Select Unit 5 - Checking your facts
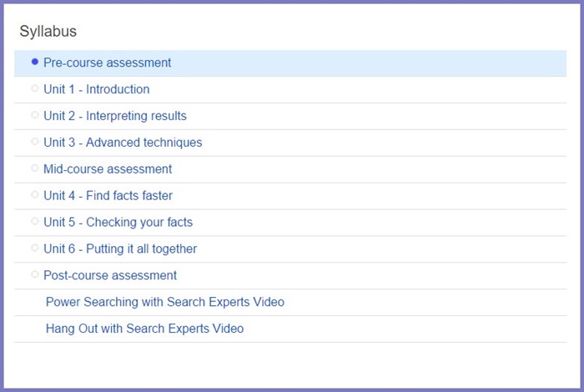Viewport: 584px width, 392px height. (x=118, y=222)
